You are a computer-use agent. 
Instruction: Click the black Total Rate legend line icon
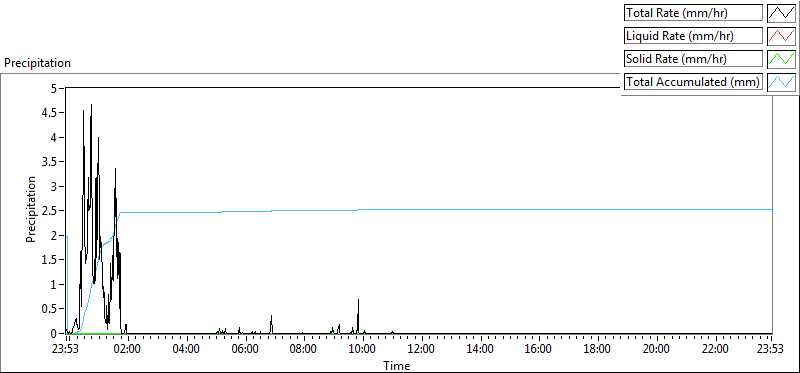782,13
